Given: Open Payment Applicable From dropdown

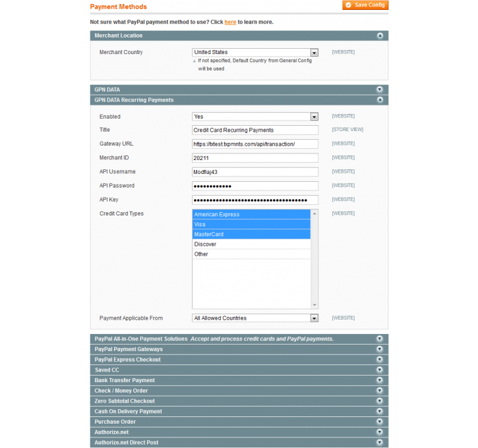Looking at the screenshot, I should tap(255, 318).
